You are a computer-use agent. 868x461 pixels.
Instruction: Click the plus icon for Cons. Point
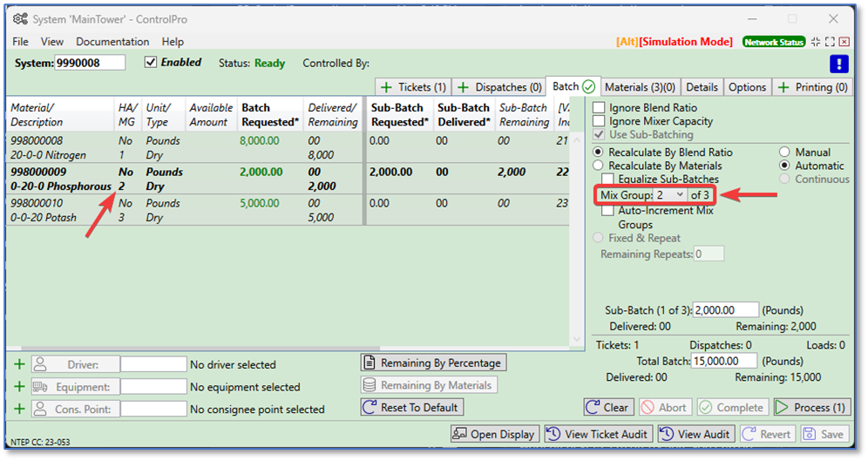point(19,409)
